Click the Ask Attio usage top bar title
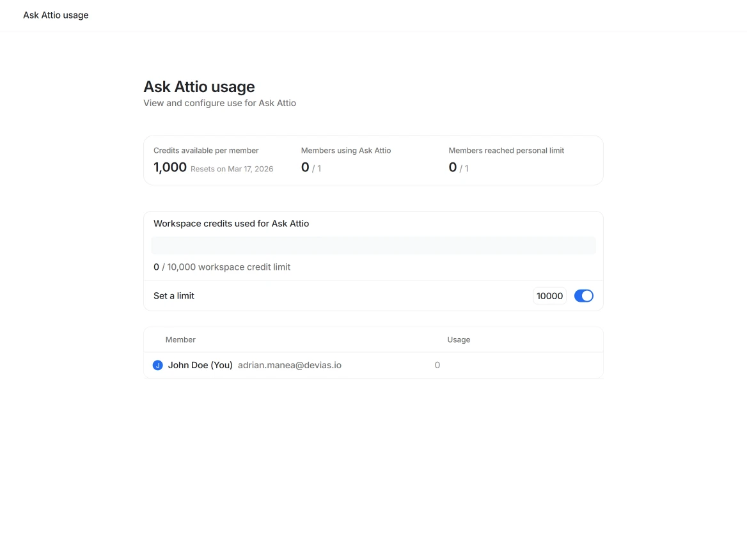This screenshot has height=560, width=747. click(56, 15)
